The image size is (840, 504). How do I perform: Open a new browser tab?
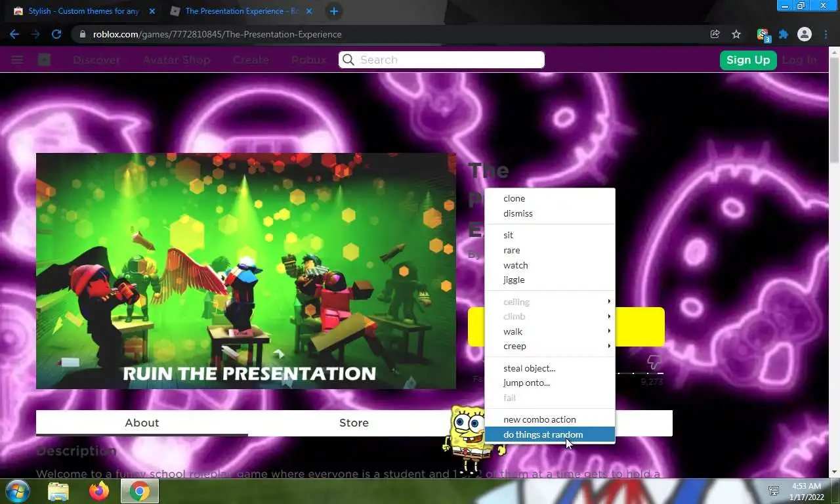pos(334,11)
